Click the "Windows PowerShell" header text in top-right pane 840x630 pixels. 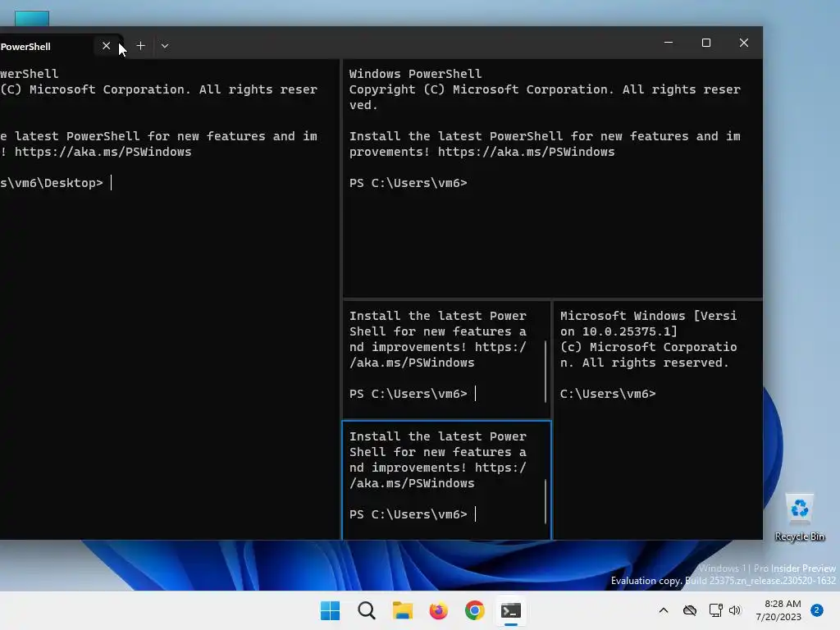415,74
